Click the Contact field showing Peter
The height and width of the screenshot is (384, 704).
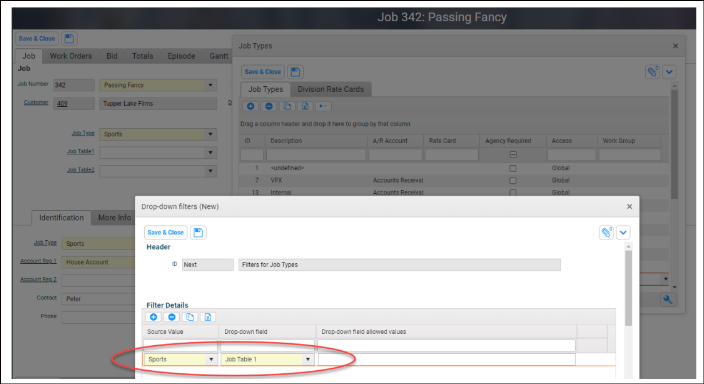[x=98, y=299]
